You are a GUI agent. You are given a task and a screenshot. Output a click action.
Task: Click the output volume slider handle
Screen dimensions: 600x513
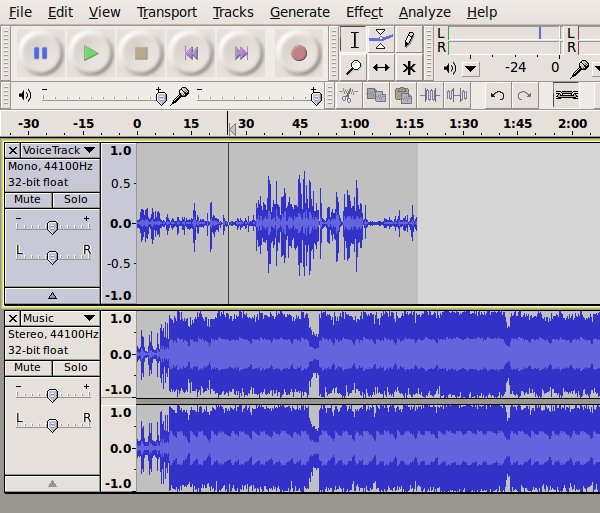point(161,98)
